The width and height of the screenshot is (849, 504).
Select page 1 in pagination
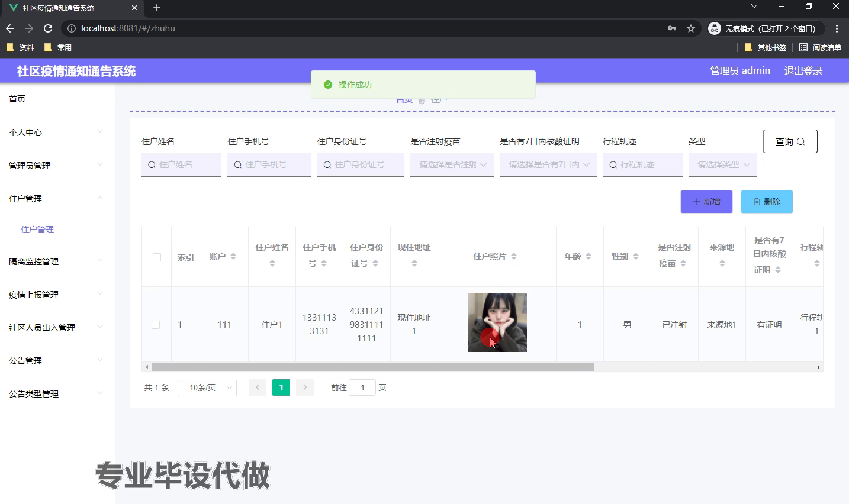tap(281, 387)
